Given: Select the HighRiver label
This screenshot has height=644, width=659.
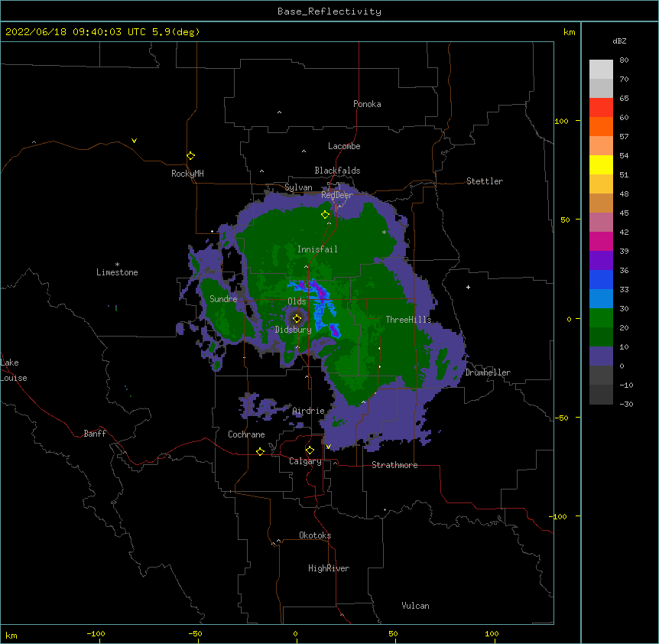Looking at the screenshot, I should click(329, 568).
